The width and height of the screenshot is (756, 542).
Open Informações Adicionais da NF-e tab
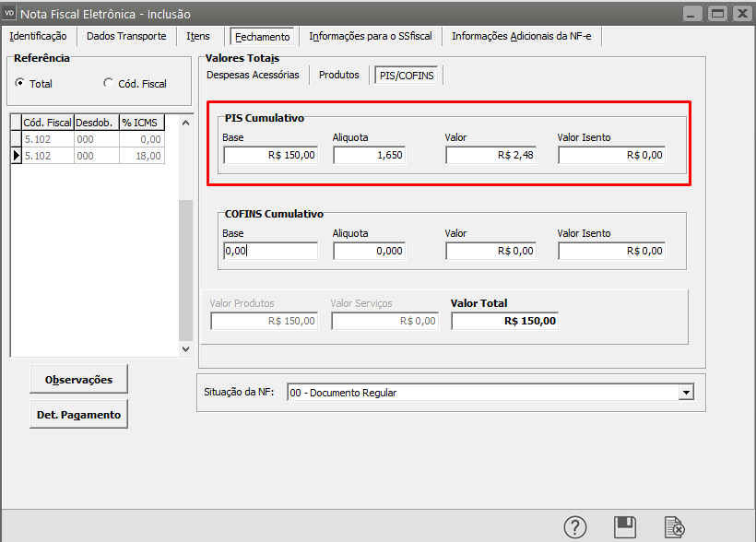tap(524, 36)
